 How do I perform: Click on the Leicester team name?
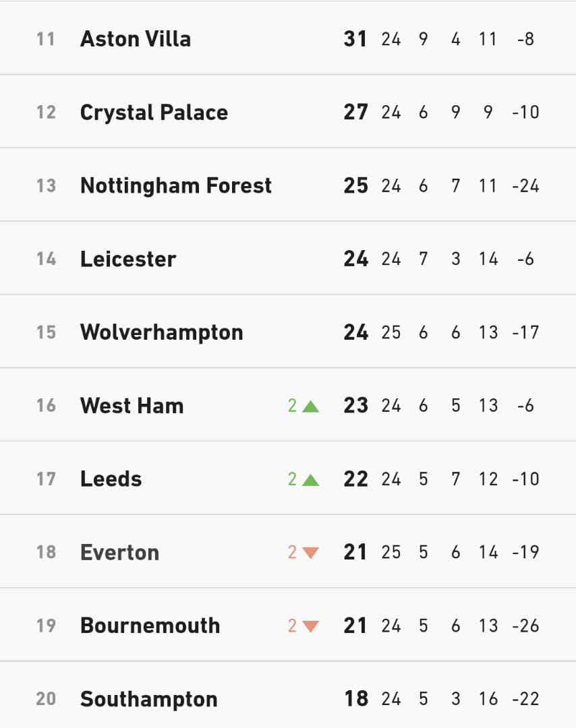click(x=128, y=260)
